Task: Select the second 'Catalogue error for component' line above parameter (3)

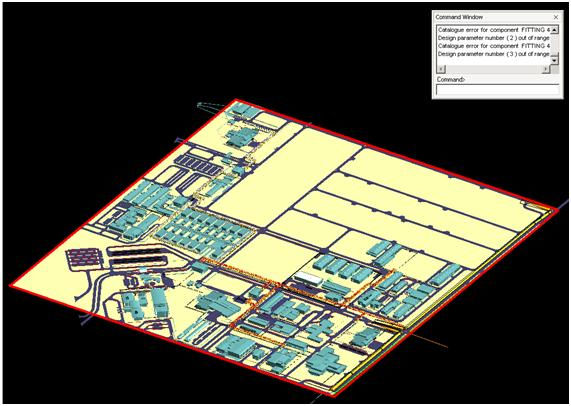Action: tap(493, 46)
